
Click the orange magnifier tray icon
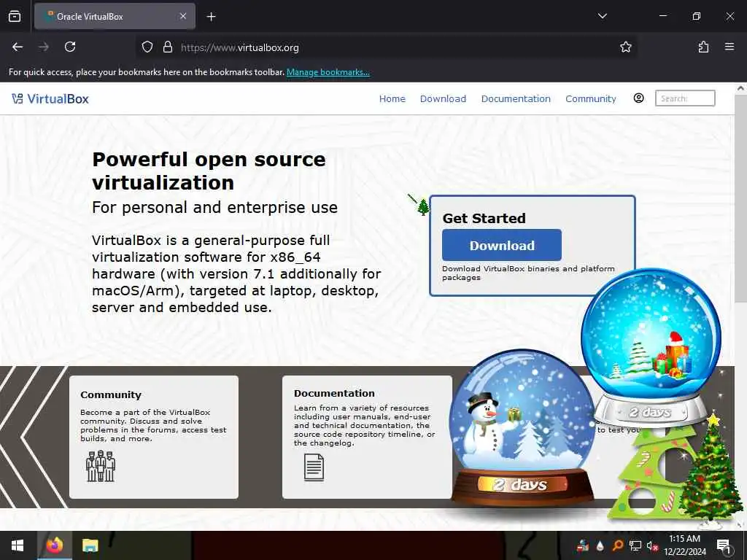[x=617, y=545]
